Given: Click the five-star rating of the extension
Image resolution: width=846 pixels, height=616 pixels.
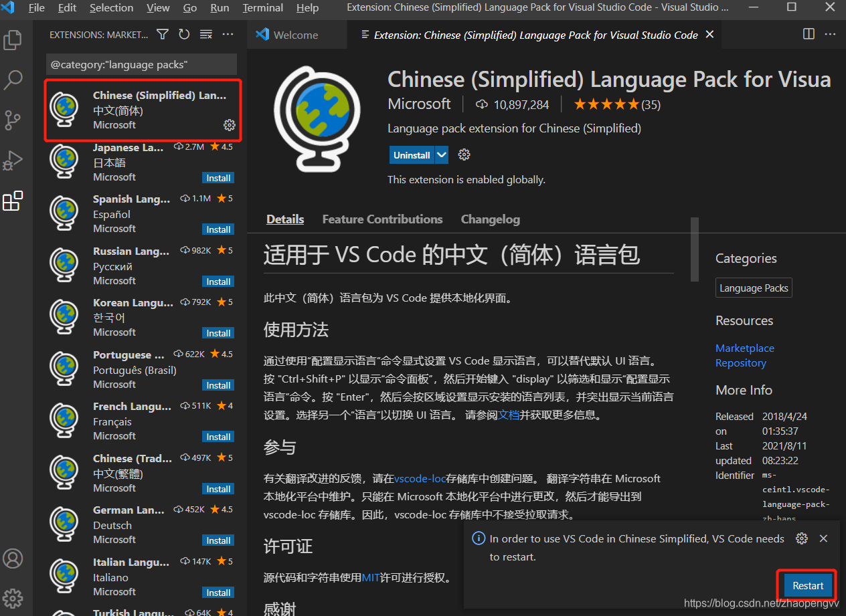Looking at the screenshot, I should point(607,104).
